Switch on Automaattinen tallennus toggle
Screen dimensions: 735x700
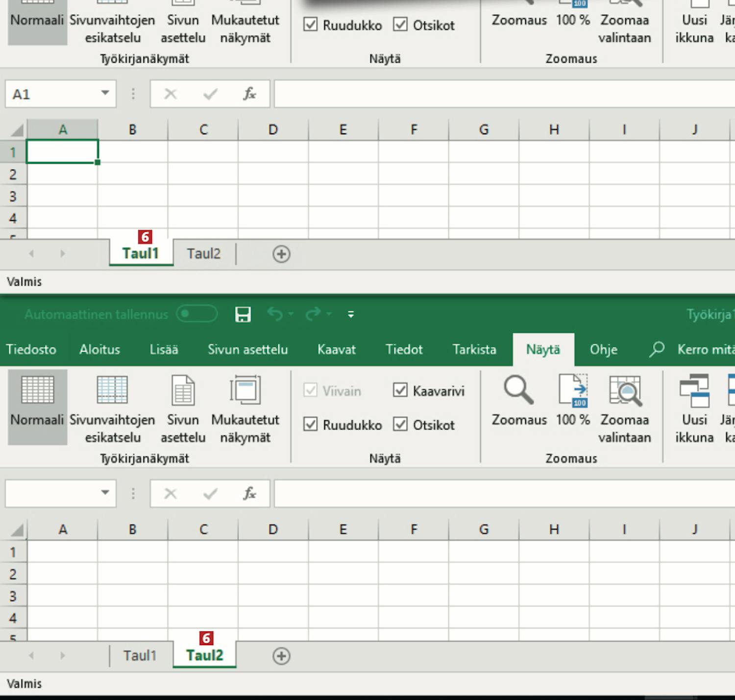pyautogui.click(x=197, y=314)
